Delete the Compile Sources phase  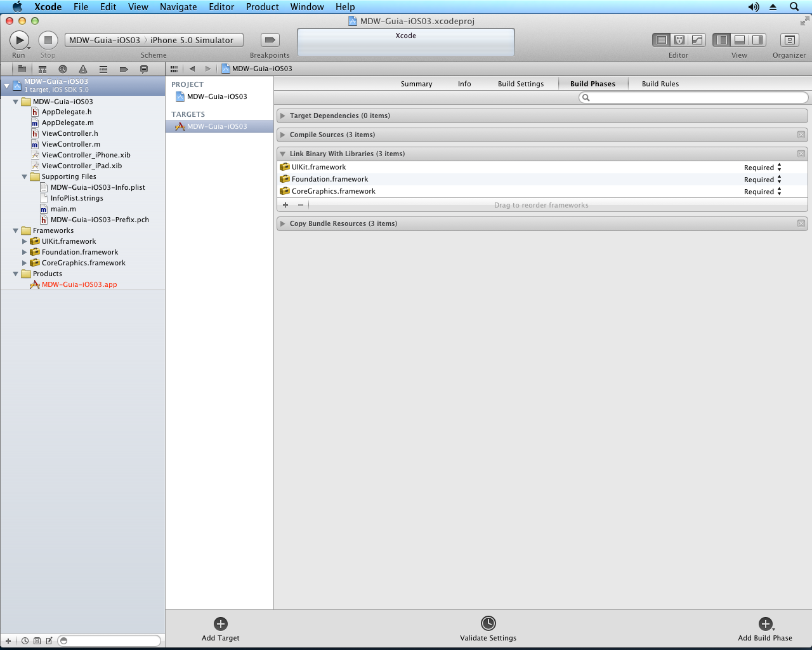[x=801, y=135]
